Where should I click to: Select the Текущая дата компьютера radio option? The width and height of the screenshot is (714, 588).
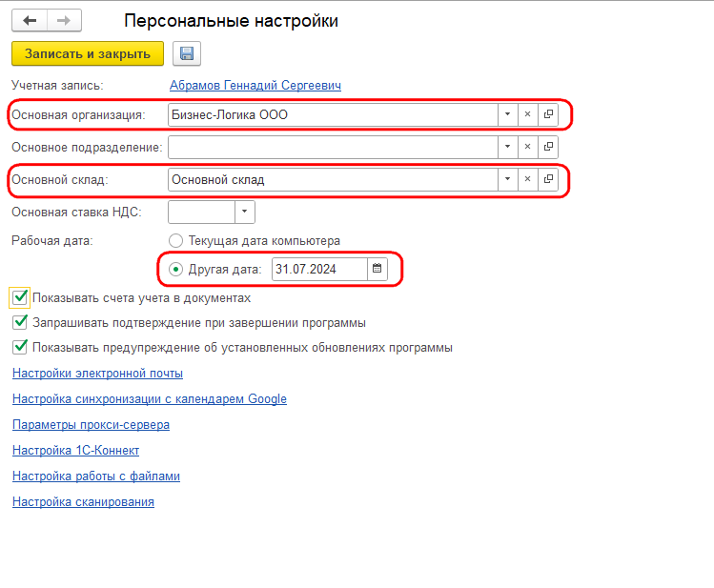[x=175, y=240]
